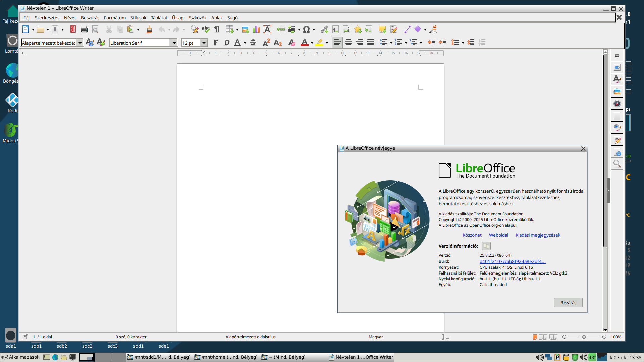Open the sidebar Navigator compass icon
Image resolution: width=644 pixels, height=362 pixels.
pyautogui.click(x=617, y=104)
